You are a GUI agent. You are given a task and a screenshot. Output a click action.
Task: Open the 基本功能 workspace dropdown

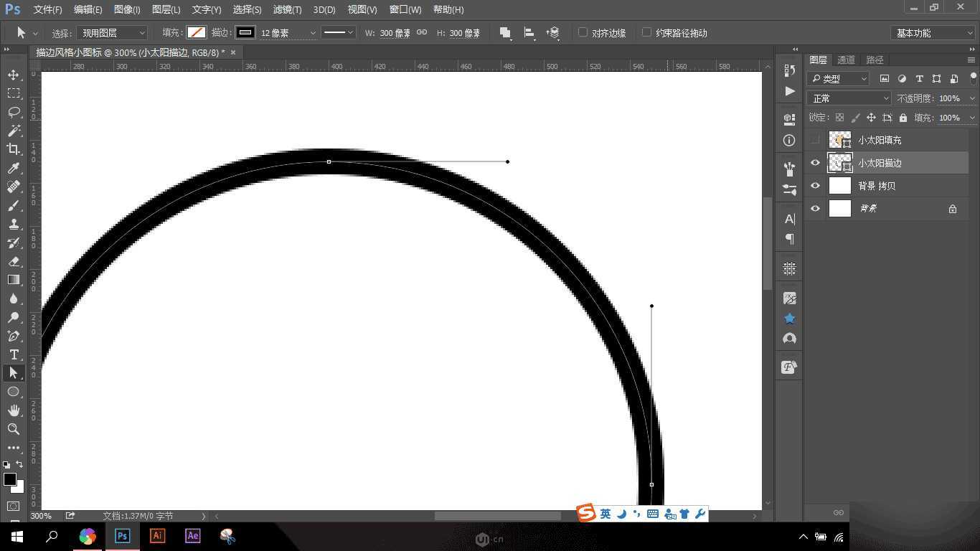click(933, 33)
